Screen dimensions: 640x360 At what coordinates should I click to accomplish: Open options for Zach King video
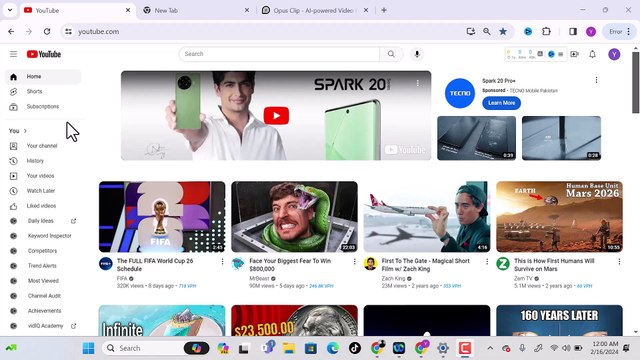(x=487, y=261)
